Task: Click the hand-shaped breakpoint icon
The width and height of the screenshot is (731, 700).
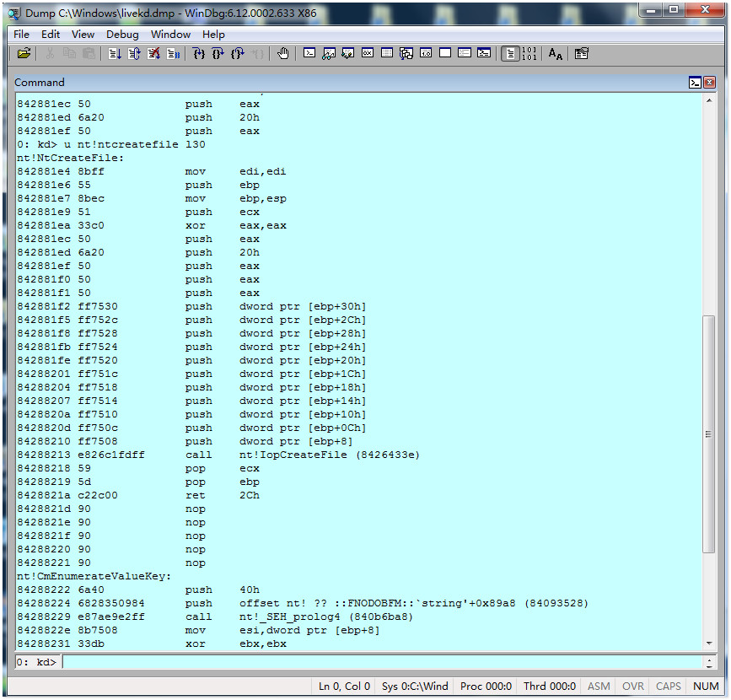Action: coord(282,53)
